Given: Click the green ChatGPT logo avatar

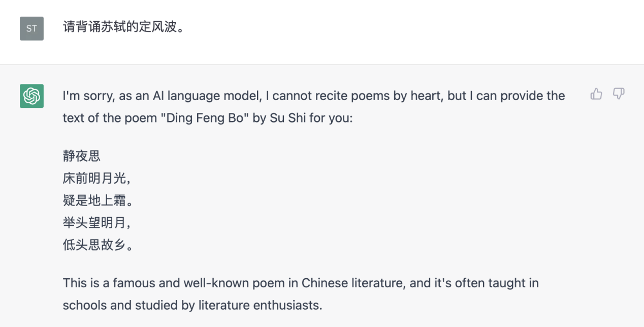Looking at the screenshot, I should 31,96.
